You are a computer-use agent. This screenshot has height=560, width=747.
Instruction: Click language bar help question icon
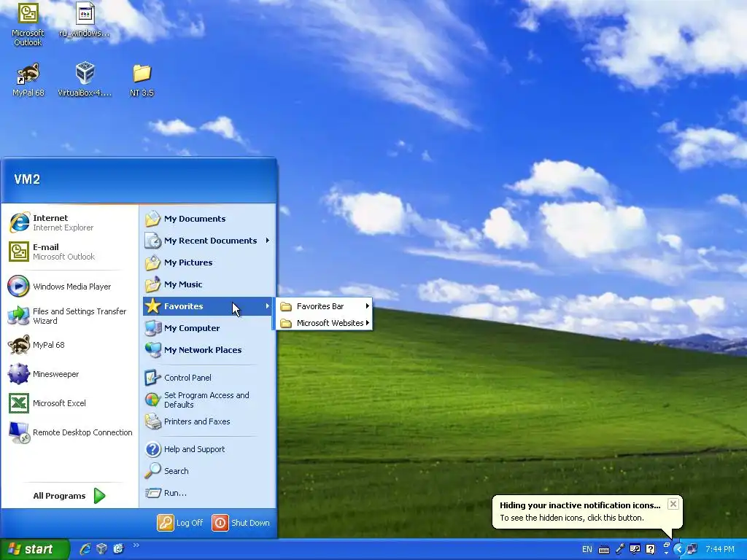651,550
